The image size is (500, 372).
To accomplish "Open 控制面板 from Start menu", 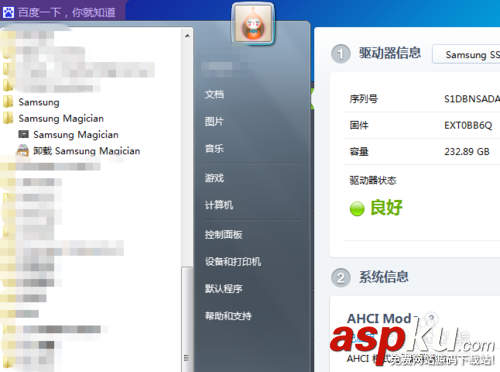I will click(224, 235).
